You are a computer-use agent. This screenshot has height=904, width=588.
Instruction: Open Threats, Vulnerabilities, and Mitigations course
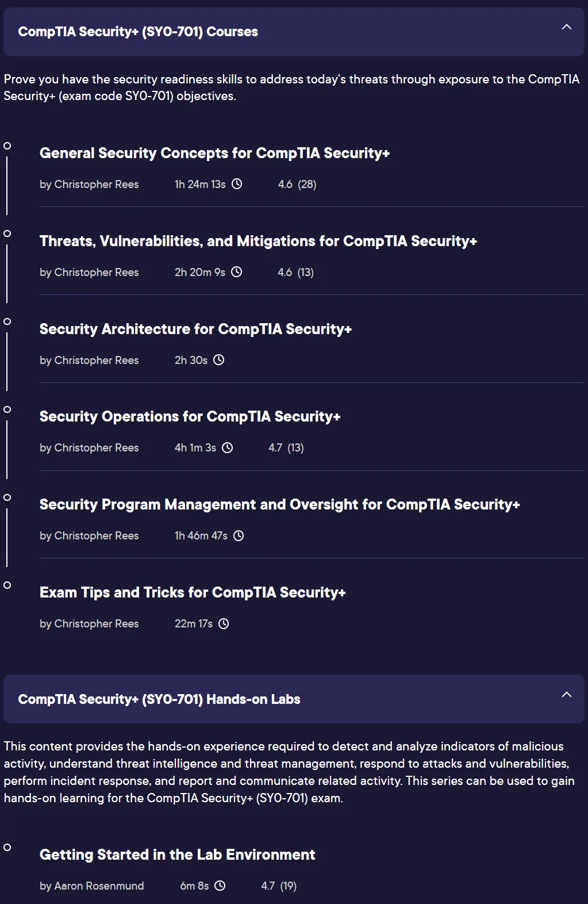pyautogui.click(x=258, y=241)
